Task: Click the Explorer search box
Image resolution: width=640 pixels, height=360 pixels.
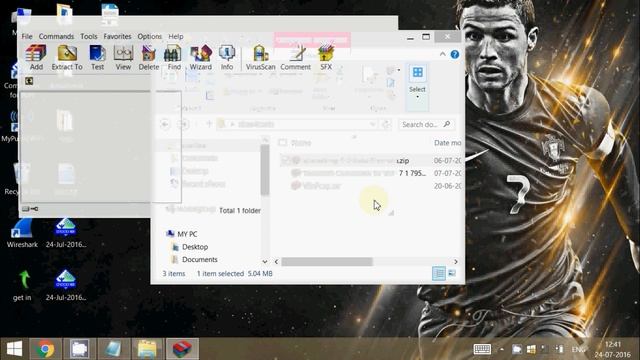Action: click(426, 124)
